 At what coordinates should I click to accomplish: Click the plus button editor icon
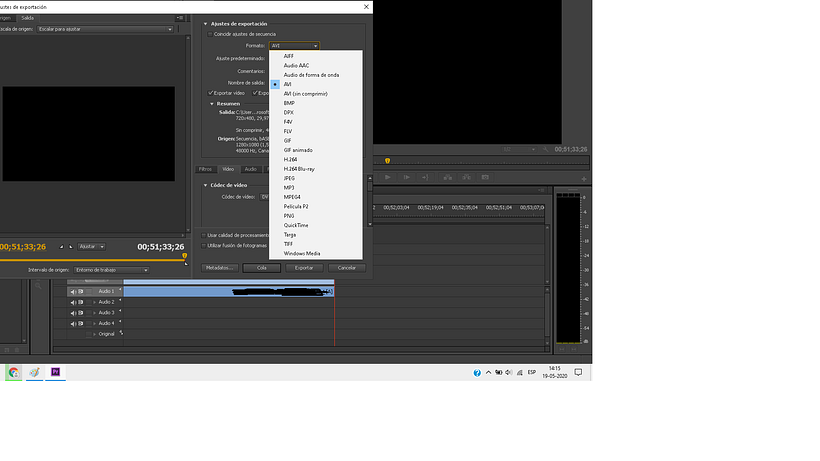pos(584,179)
